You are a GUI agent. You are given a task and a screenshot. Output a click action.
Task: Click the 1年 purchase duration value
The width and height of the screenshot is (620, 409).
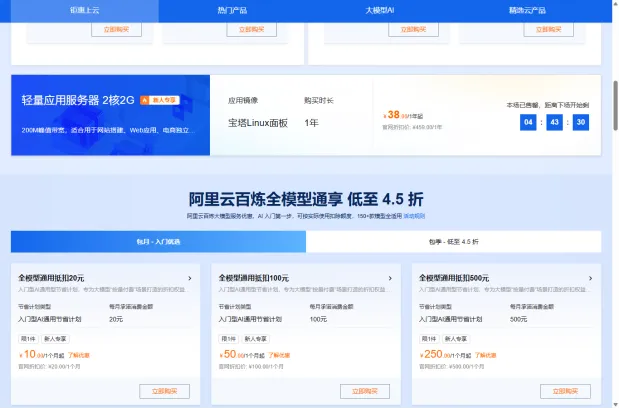click(311, 123)
